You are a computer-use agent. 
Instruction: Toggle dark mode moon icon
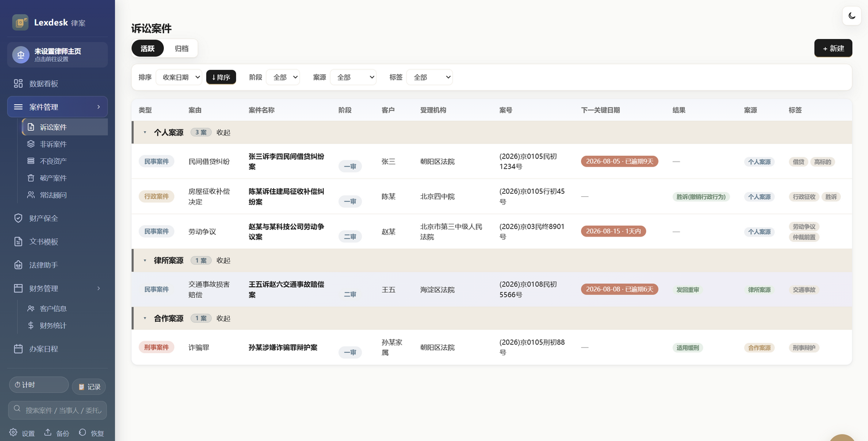coord(852,16)
